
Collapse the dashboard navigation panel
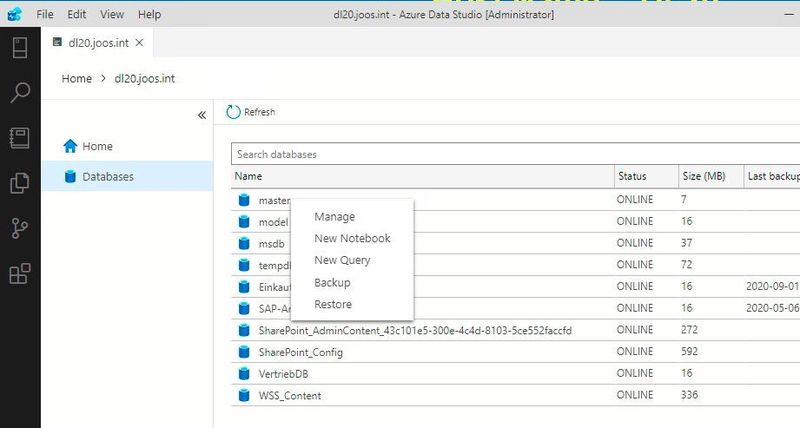[x=202, y=115]
